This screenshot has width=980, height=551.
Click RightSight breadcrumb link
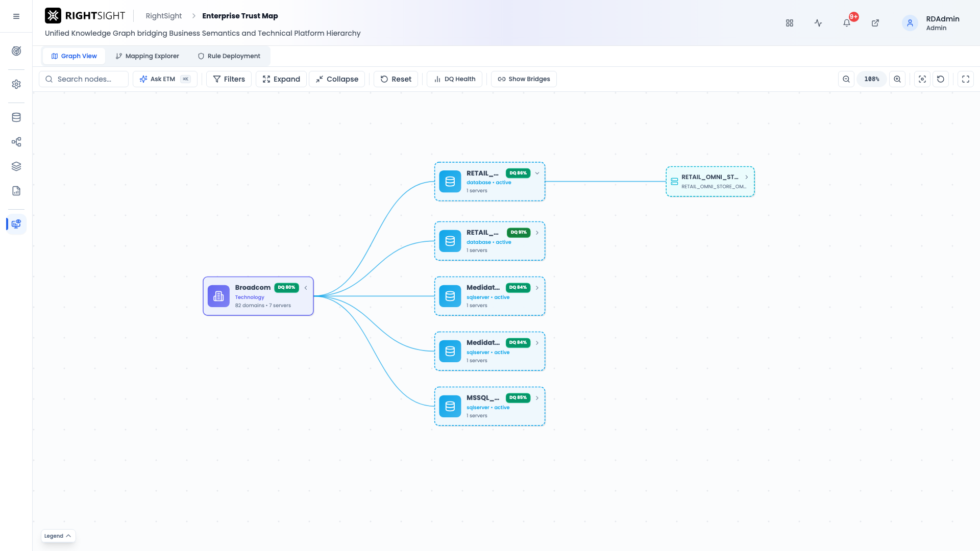[x=164, y=16]
